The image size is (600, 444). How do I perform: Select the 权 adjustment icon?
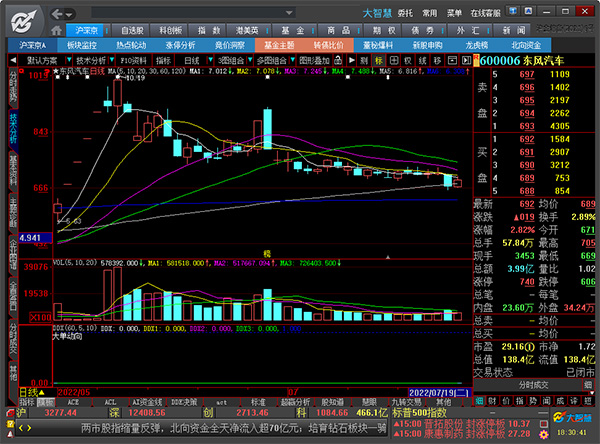click(408, 60)
